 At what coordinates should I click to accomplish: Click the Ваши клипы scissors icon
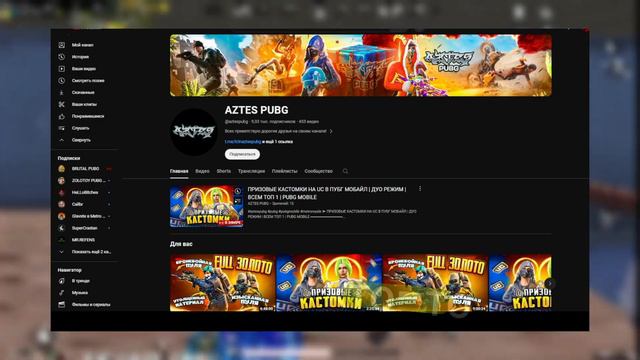click(x=62, y=104)
